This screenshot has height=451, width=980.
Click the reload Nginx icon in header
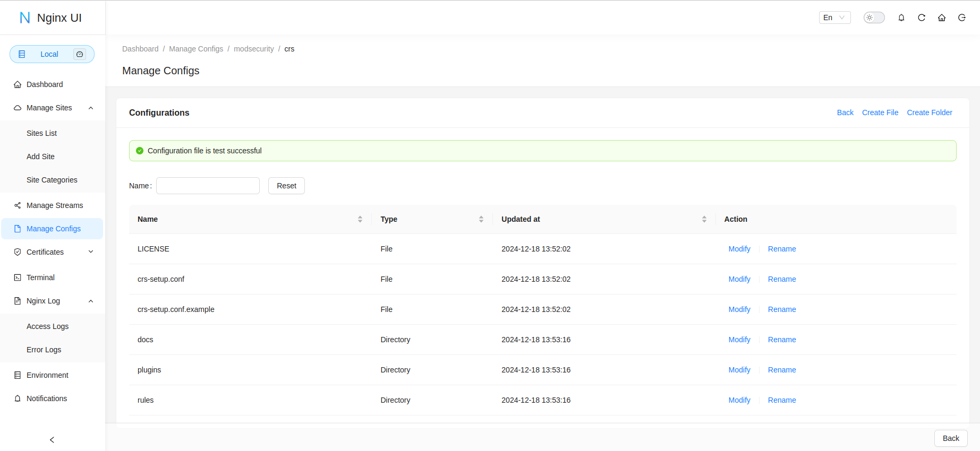point(922,18)
